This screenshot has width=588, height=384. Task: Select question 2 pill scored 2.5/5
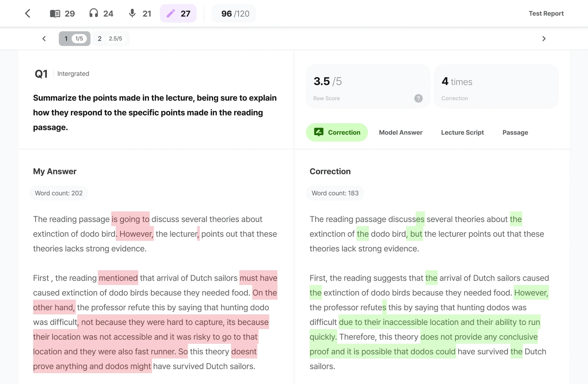[x=111, y=39]
